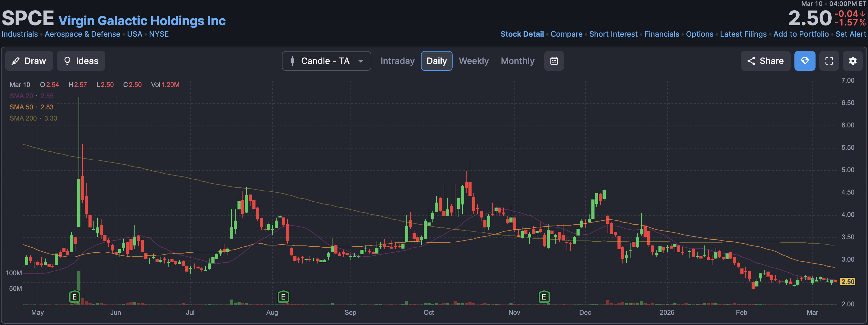The height and width of the screenshot is (325, 868).
Task: Click the Virgin Galactic Holdings Inc name
Action: tap(142, 21)
